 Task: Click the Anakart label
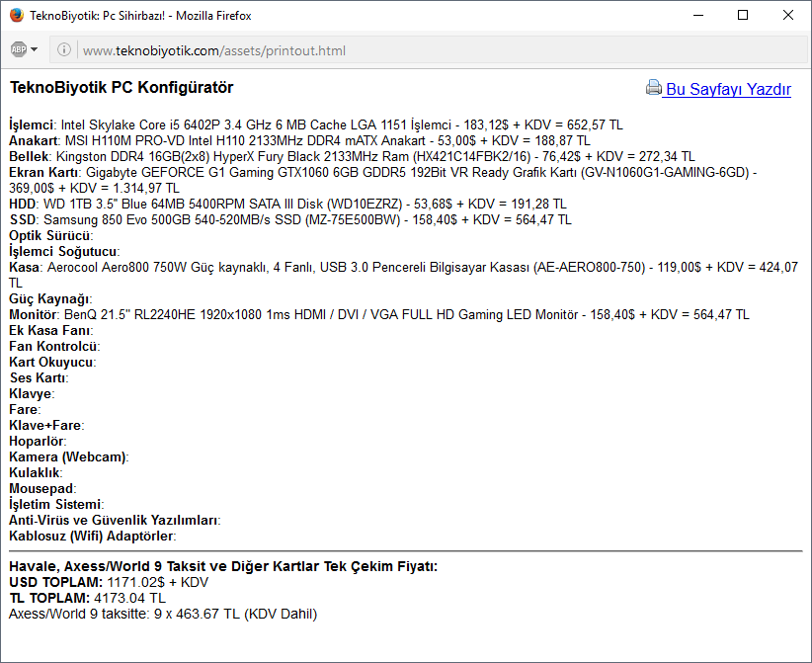[x=34, y=141]
